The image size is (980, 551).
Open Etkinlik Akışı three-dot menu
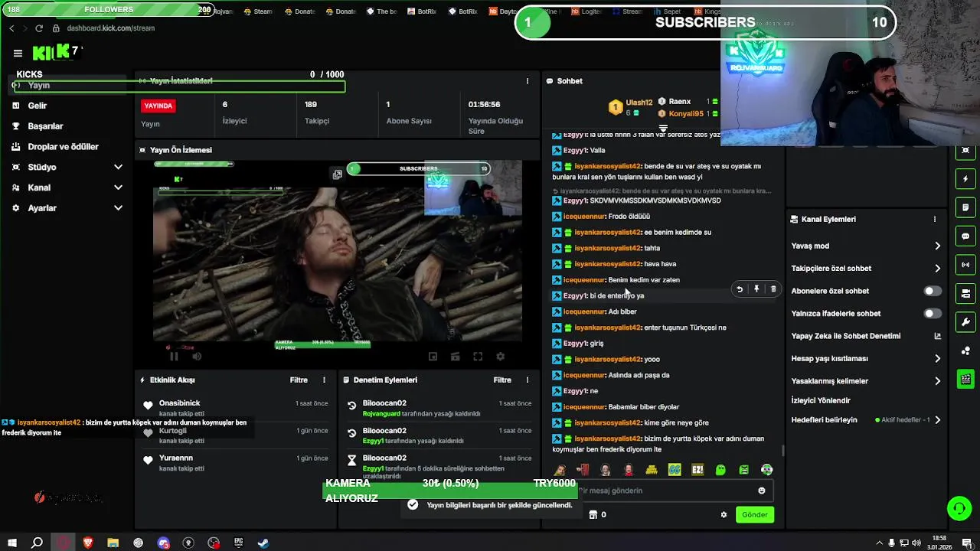click(x=324, y=380)
